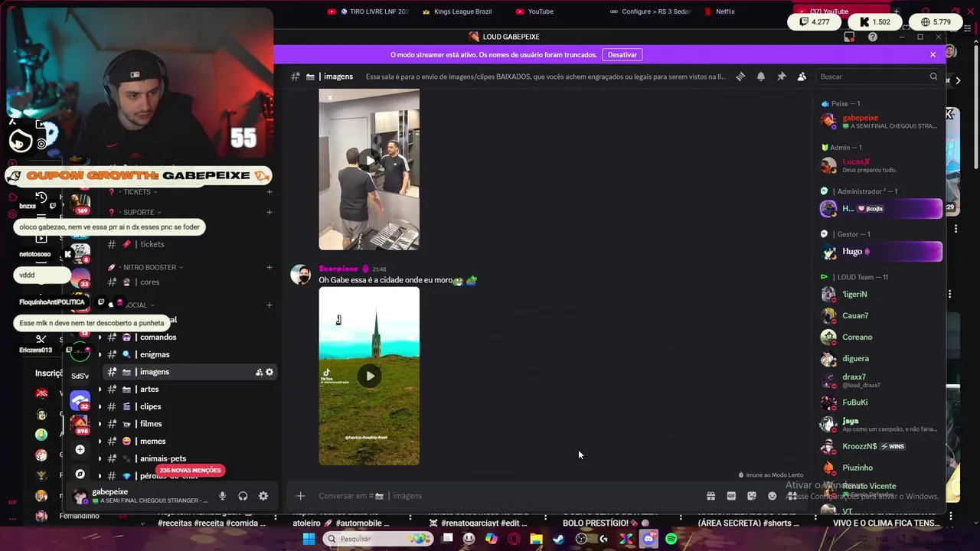This screenshot has width=980, height=551.
Task: Dismiss the streamer mode banner
Action: [x=933, y=54]
